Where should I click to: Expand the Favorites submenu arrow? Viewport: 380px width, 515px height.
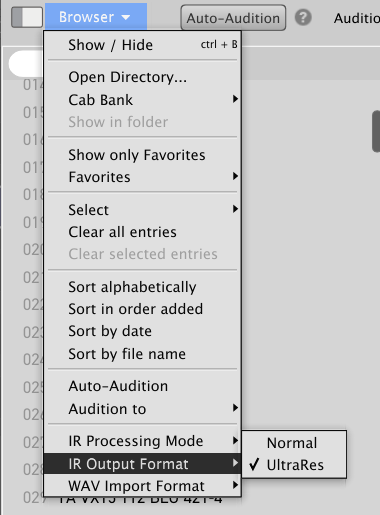(x=235, y=176)
